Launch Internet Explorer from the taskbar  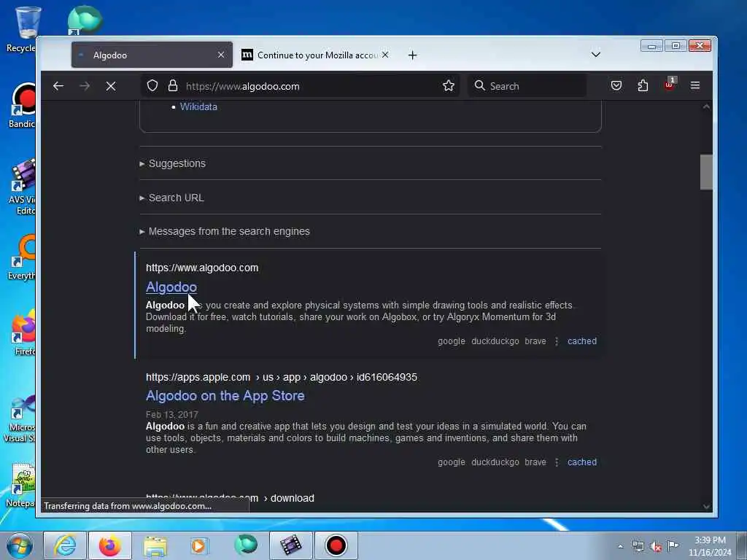(x=64, y=545)
